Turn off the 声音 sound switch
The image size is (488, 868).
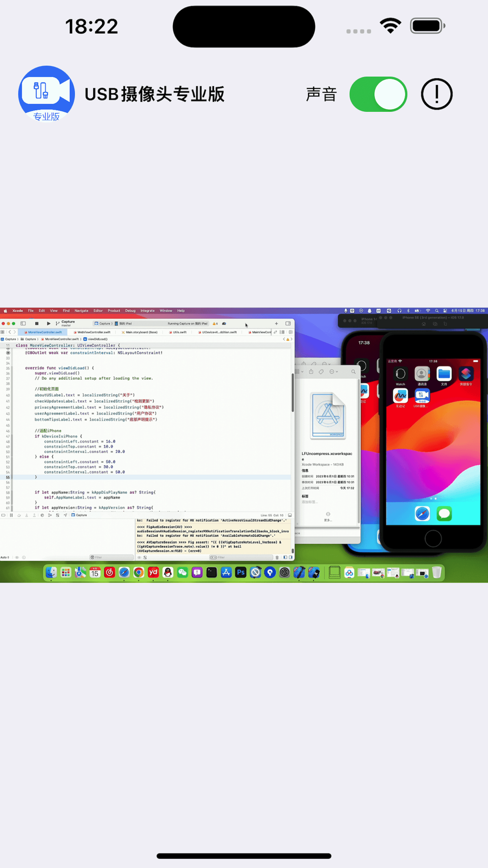point(378,94)
